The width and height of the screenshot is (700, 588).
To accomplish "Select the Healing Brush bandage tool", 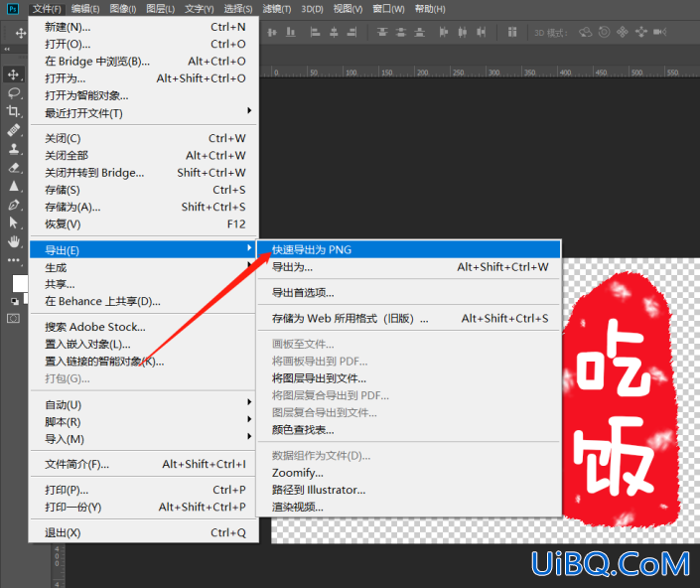I will coord(14,130).
